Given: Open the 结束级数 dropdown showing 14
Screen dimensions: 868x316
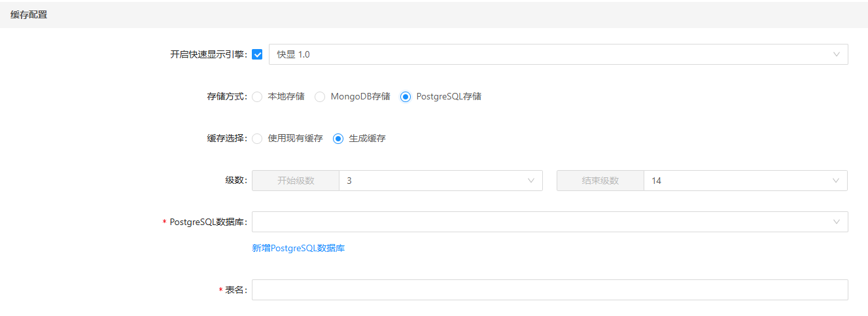Looking at the screenshot, I should pos(745,181).
